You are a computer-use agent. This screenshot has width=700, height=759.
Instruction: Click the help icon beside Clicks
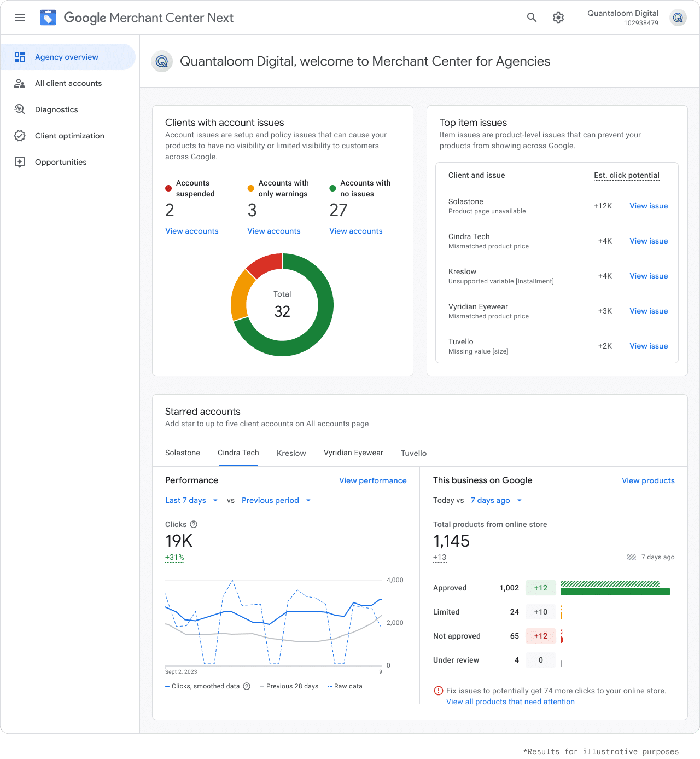coord(194,524)
